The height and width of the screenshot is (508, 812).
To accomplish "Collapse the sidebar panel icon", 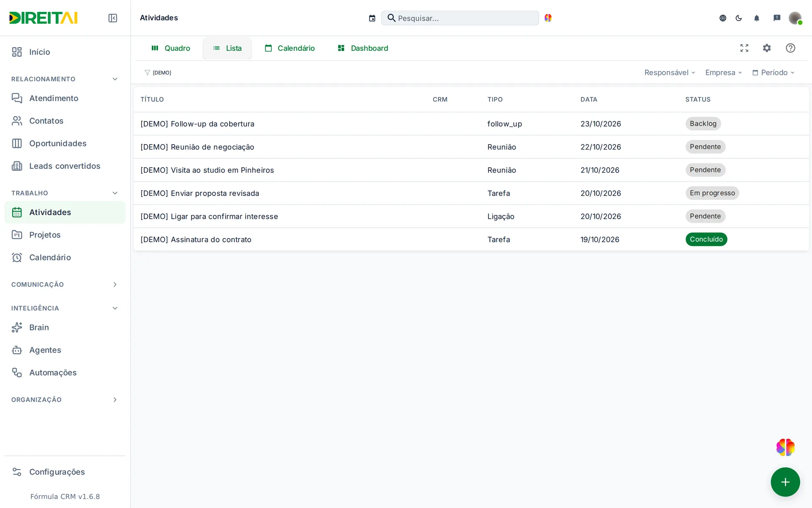I will 112,18.
